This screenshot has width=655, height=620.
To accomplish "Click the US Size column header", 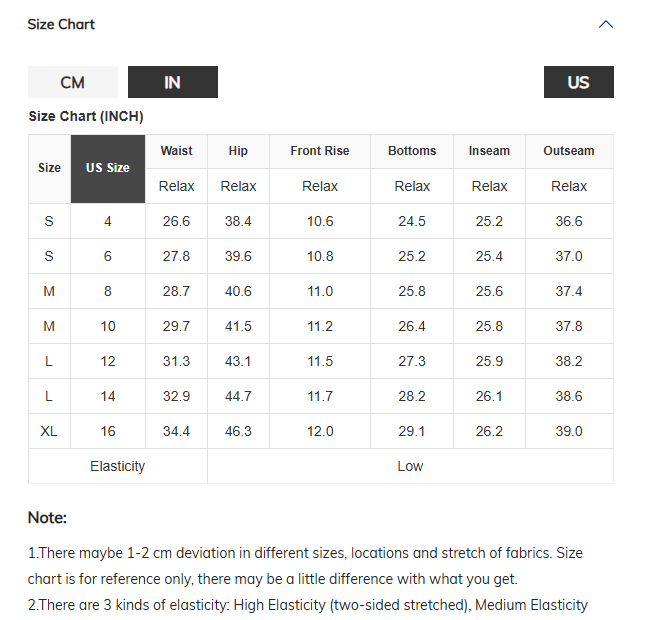I will [108, 169].
